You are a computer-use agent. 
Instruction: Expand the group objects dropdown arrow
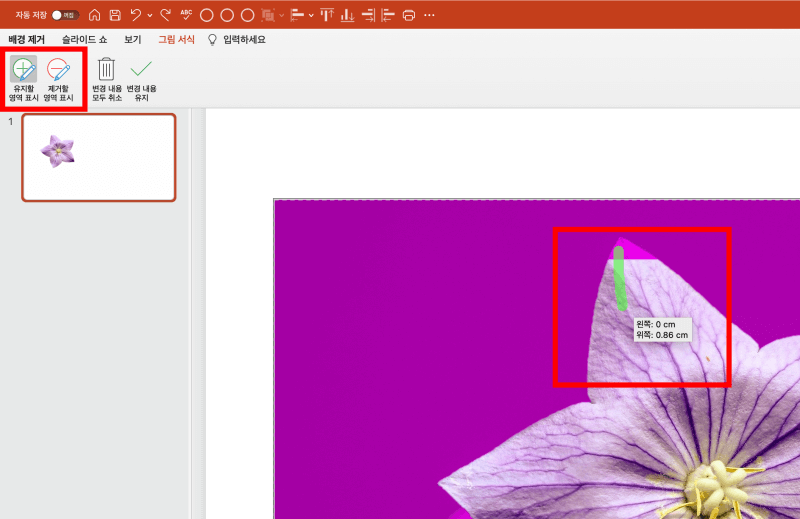[x=281, y=16]
